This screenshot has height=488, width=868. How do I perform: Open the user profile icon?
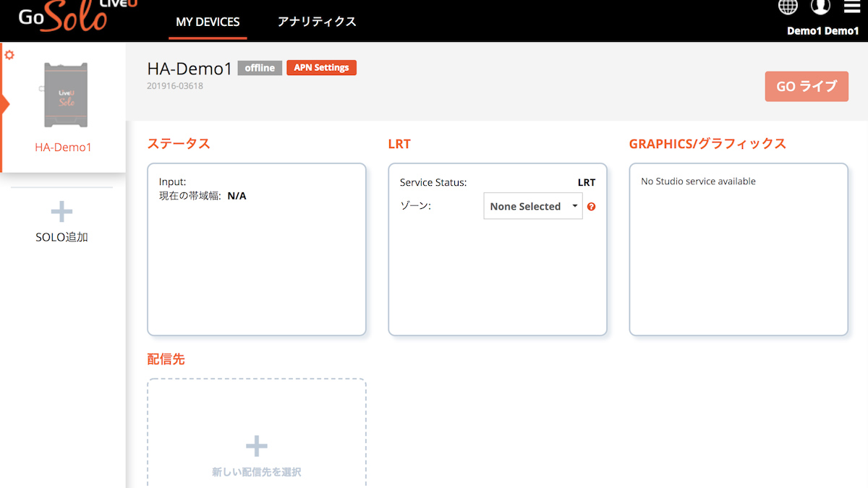pyautogui.click(x=820, y=7)
